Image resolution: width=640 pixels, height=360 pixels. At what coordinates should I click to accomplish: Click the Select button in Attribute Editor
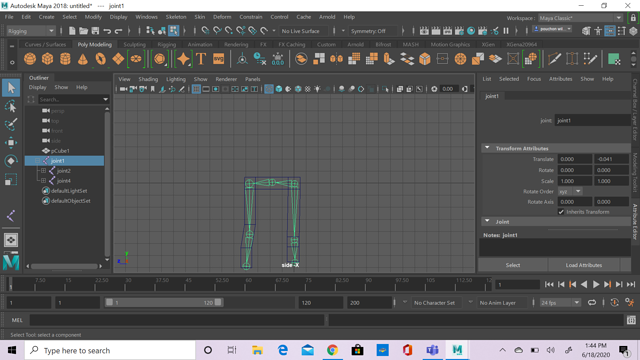pyautogui.click(x=513, y=265)
